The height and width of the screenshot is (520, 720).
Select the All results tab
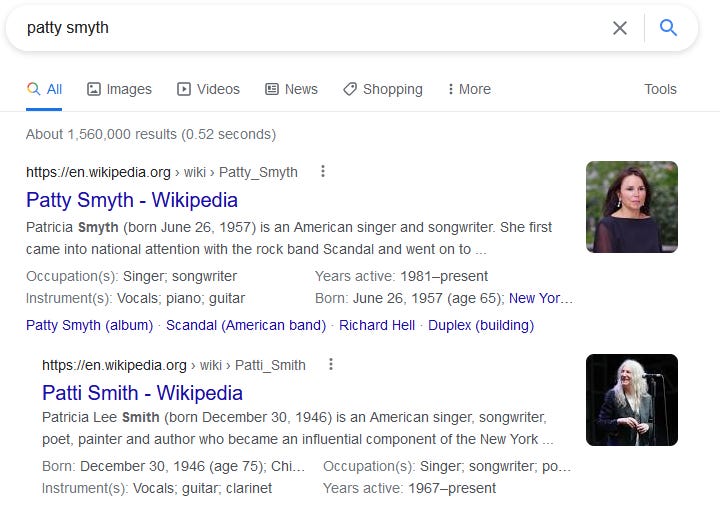point(44,89)
